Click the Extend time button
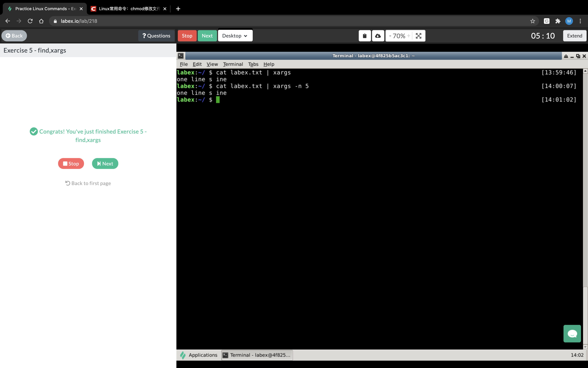 (x=575, y=36)
